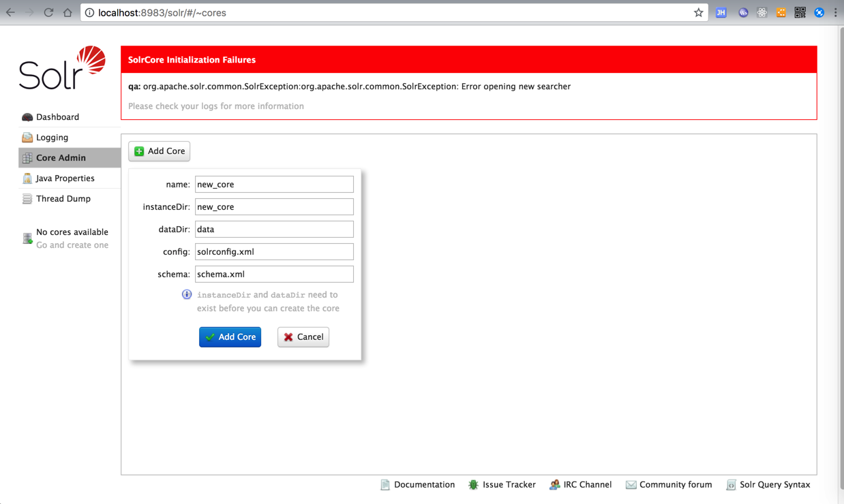Cancel the add core form
Viewport: 844px width, 504px height.
(x=303, y=337)
